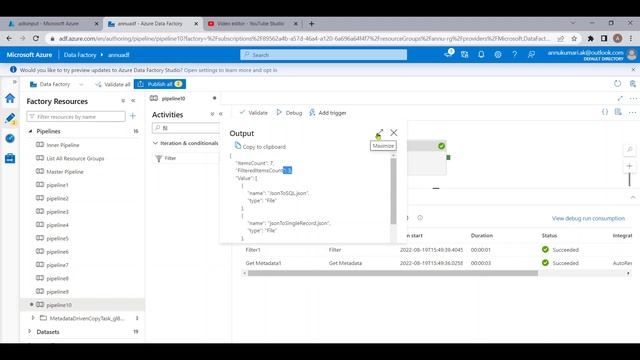The height and width of the screenshot is (360, 640).
Task: Expand MetadataDrivenCopyTask folder
Action: click(x=33, y=318)
